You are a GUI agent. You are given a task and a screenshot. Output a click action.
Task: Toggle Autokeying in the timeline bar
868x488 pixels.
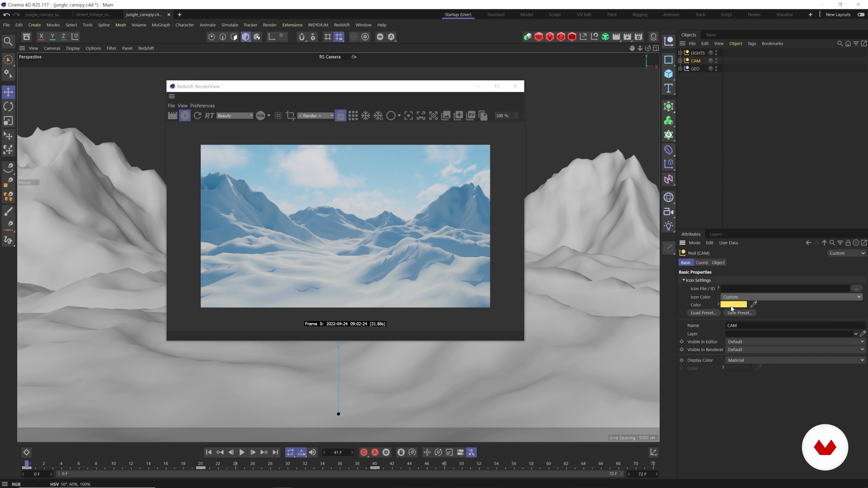(x=375, y=452)
